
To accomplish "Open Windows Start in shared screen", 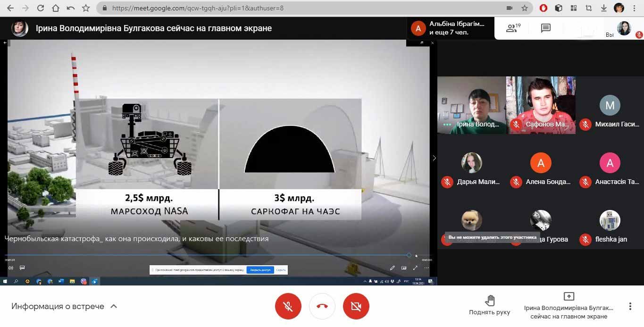I will [x=5, y=281].
